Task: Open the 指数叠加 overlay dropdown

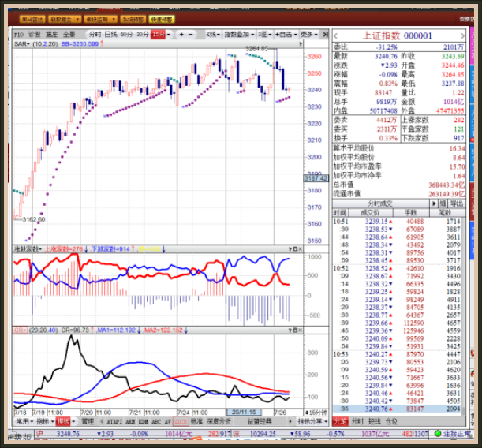Action: tap(239, 35)
